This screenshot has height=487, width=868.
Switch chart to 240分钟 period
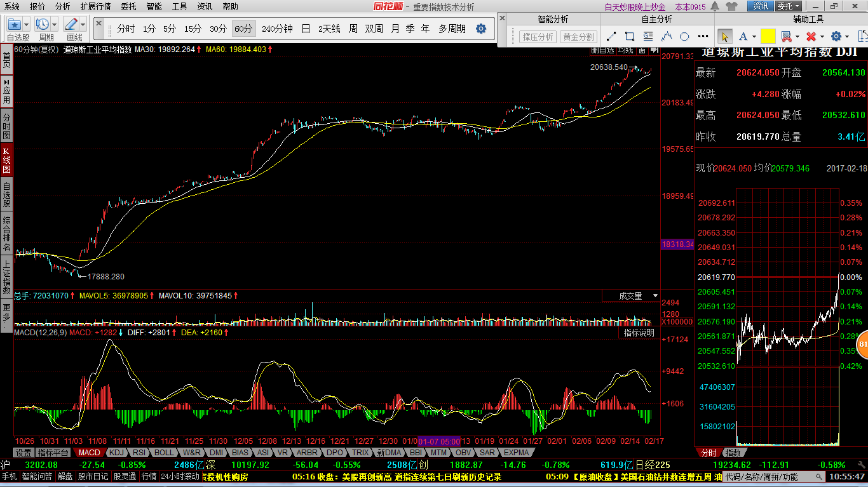[277, 29]
